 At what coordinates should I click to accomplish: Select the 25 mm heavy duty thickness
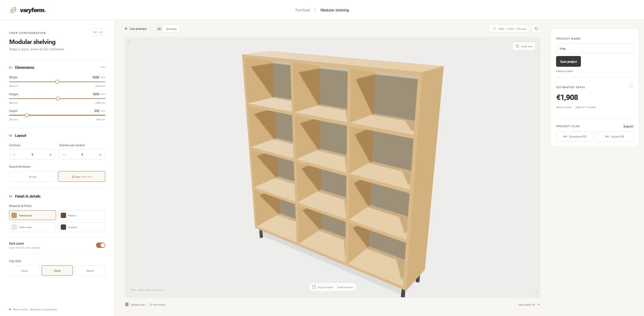pos(82,177)
